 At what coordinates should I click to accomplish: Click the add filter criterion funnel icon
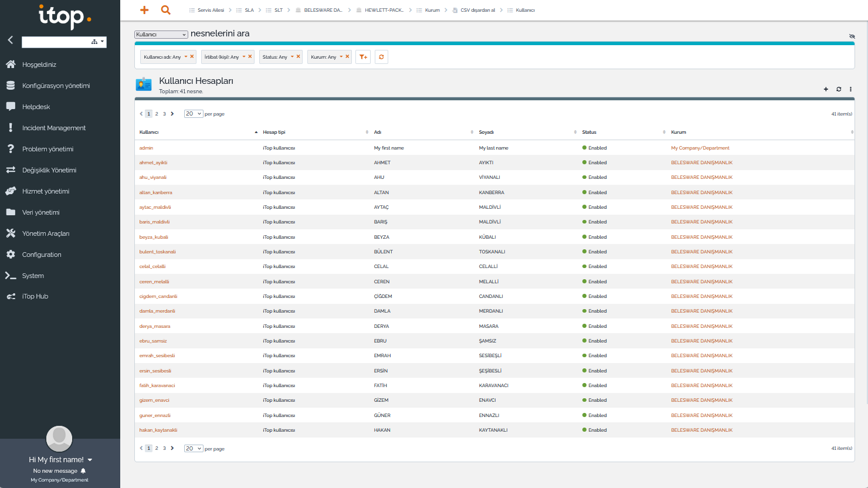point(363,57)
